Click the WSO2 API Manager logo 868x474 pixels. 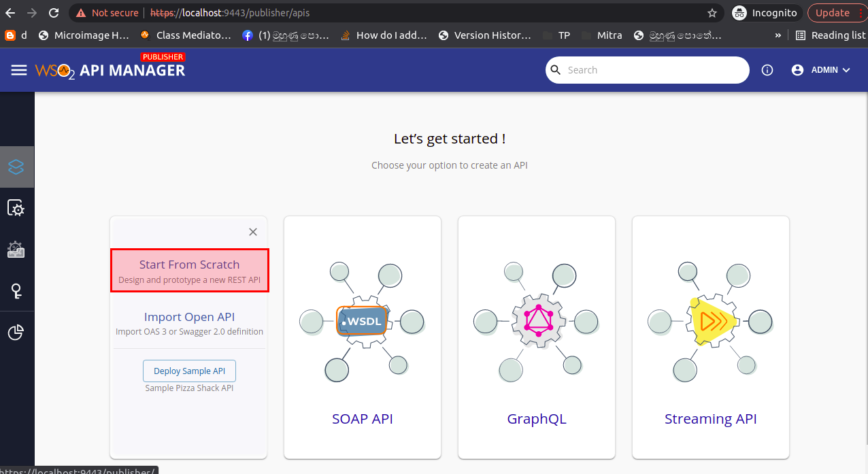[x=110, y=69]
